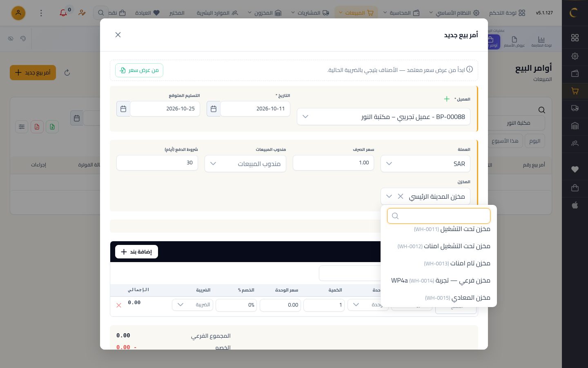Open the sales representative dropdown
588x368 pixels.
245,164
